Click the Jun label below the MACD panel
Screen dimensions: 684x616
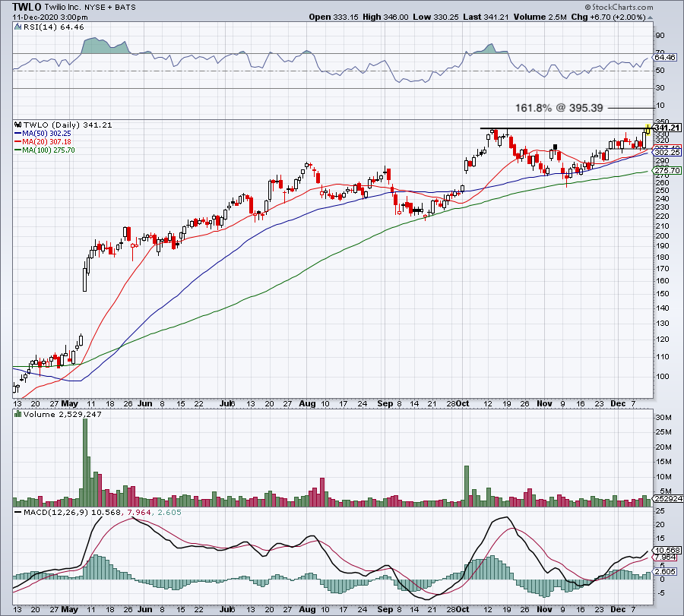click(x=145, y=609)
